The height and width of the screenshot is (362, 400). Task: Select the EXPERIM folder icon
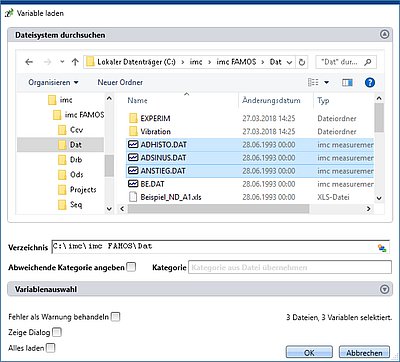coord(133,118)
